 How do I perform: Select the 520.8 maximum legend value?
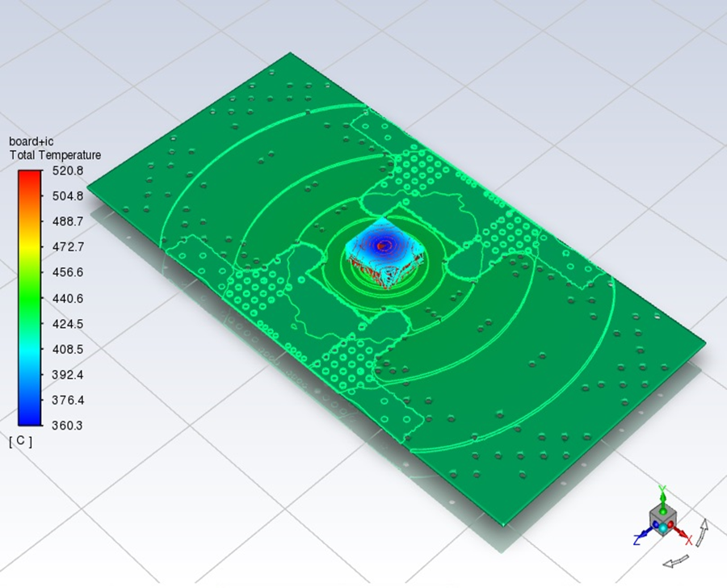point(67,170)
